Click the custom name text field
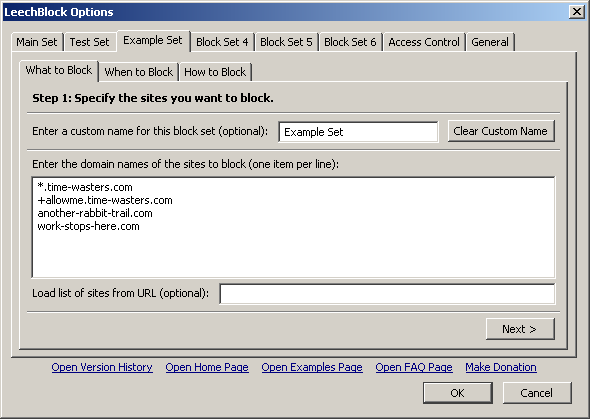The image size is (590, 419). [x=358, y=132]
